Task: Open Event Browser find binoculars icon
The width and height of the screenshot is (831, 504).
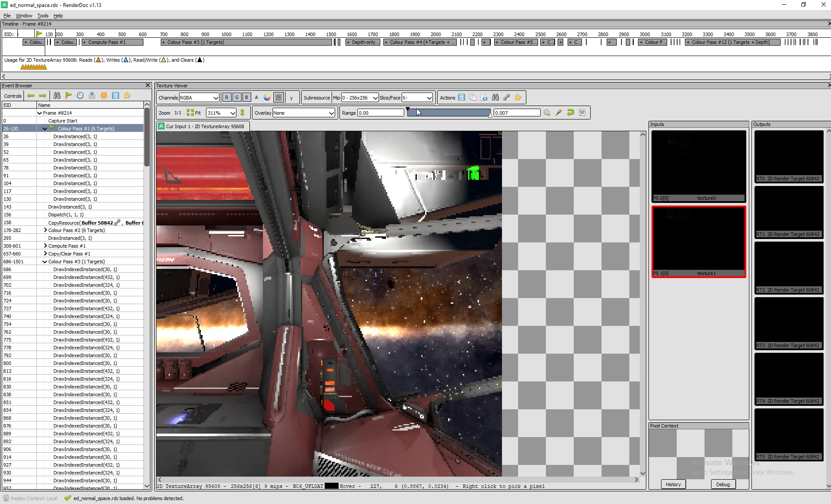Action: (x=57, y=96)
